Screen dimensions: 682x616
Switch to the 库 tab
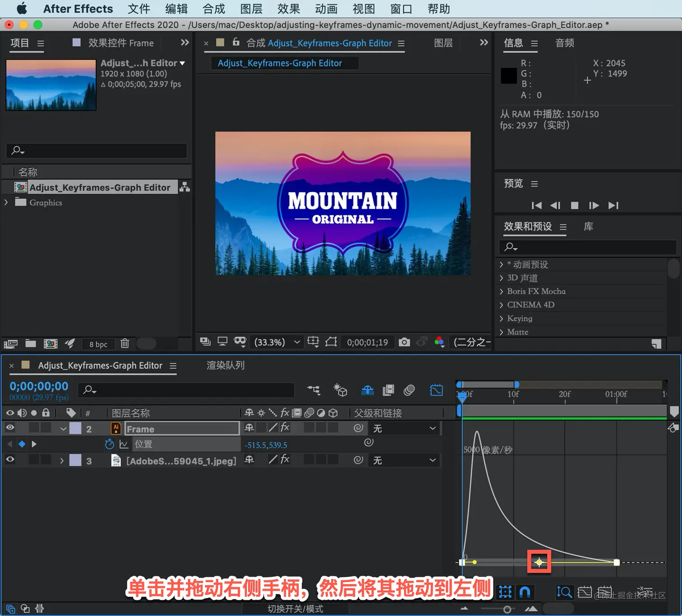pos(589,227)
